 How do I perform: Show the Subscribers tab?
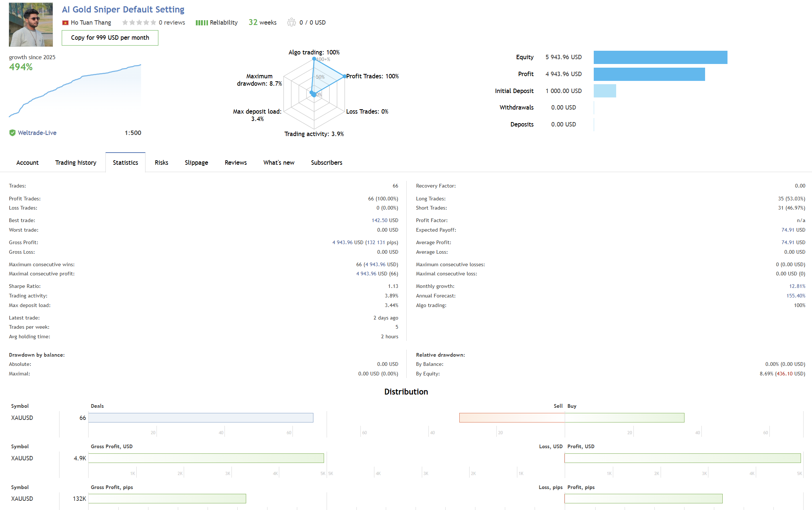tap(326, 163)
